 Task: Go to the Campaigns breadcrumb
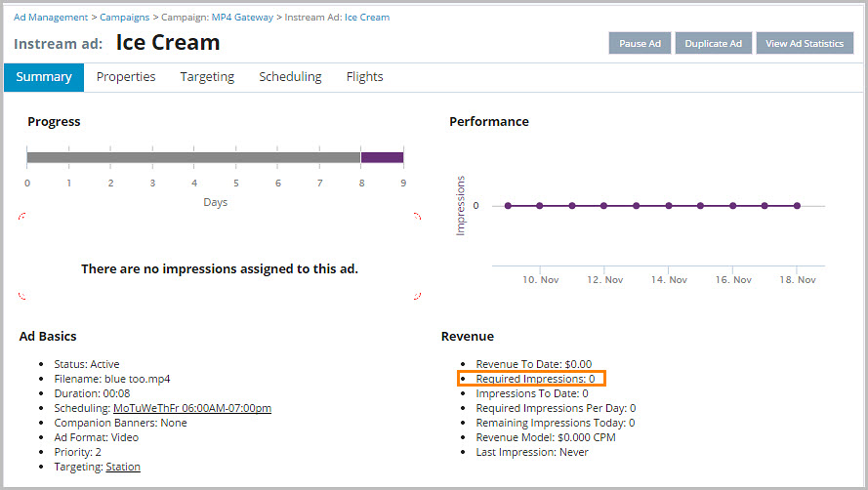(x=125, y=18)
